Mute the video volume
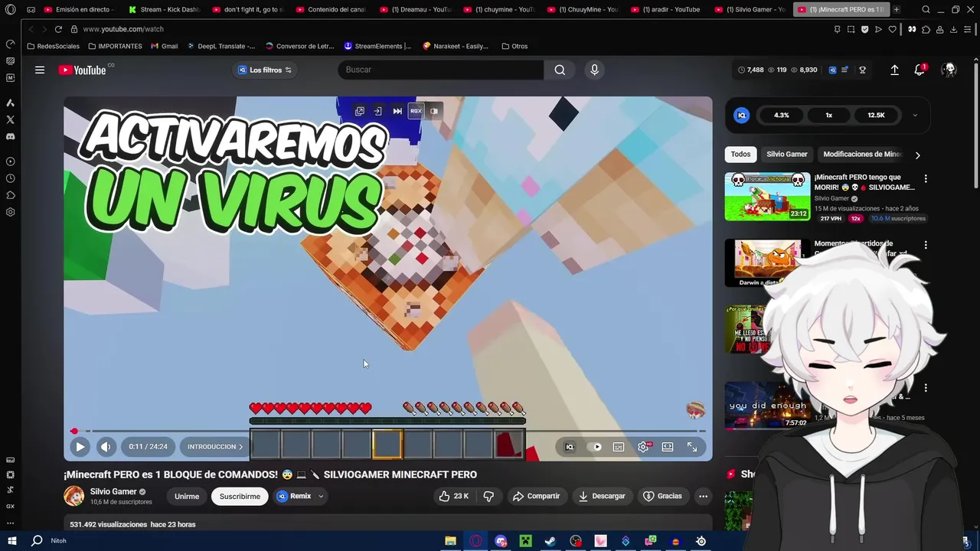 (x=106, y=447)
